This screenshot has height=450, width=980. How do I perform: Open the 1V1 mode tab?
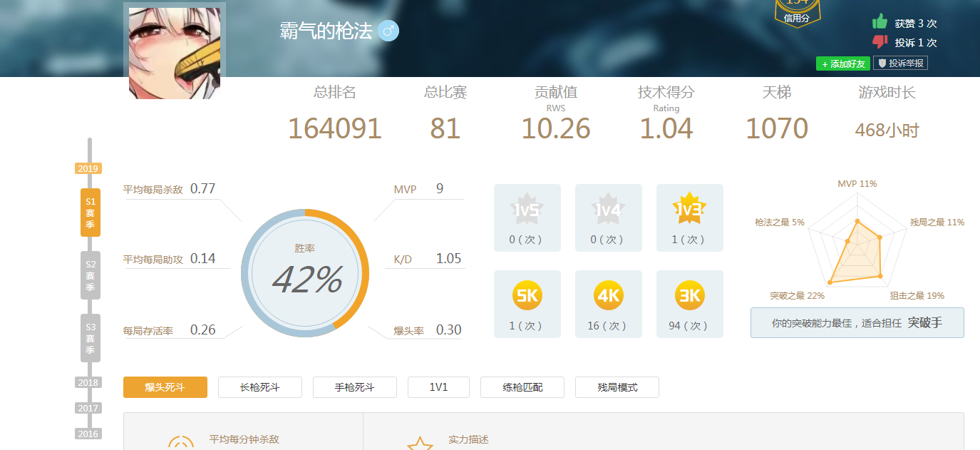[x=438, y=387]
